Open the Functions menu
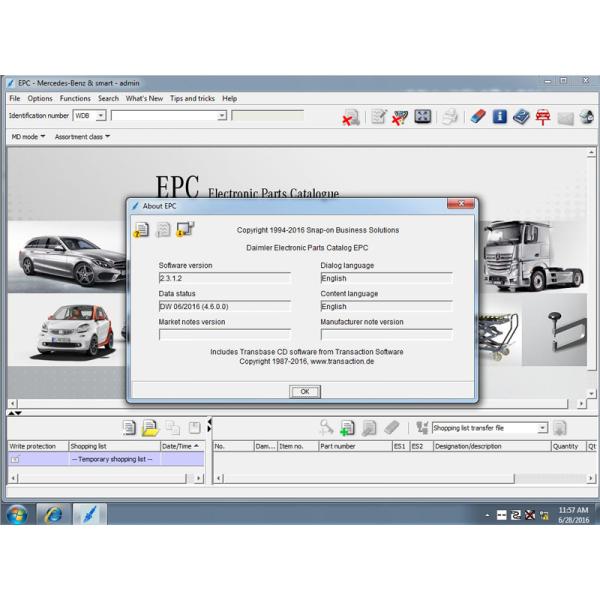Screen dimensions: 600x600 [x=75, y=99]
